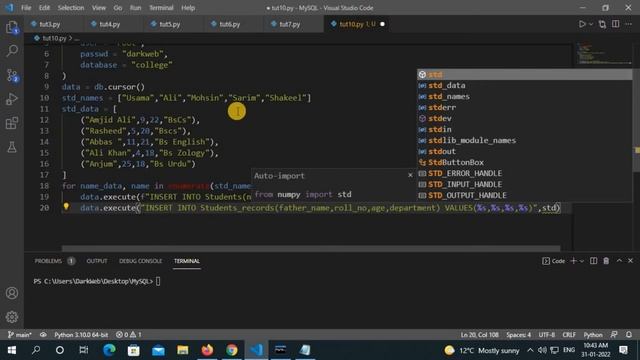The width and height of the screenshot is (640, 360).
Task: Pick STD_ERROR_HANDLE suggestion
Action: tap(524, 173)
